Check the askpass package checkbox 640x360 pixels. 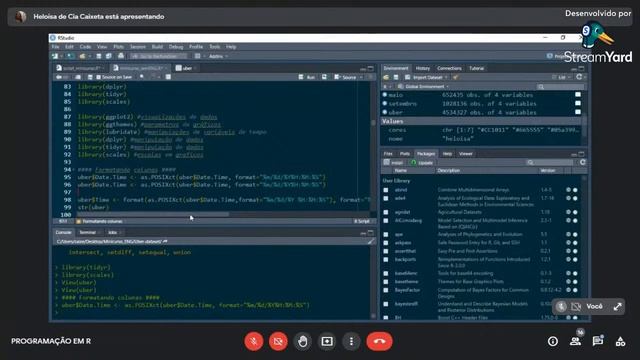pyautogui.click(x=386, y=242)
